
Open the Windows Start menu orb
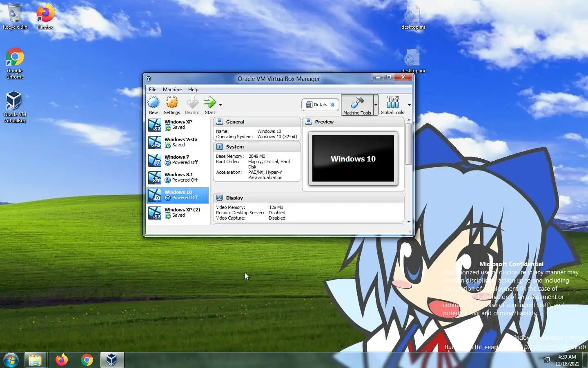(11, 360)
